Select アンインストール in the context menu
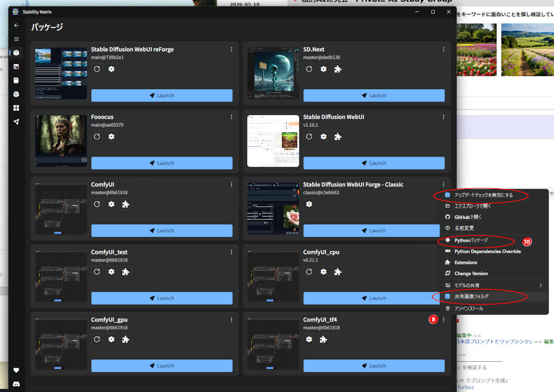554x392 pixels. pyautogui.click(x=494, y=308)
